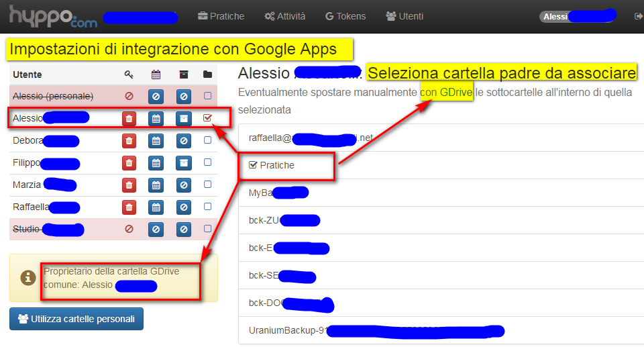Image resolution: width=644 pixels, height=347 pixels.
Task: Click calendar icon in Raffaella row
Action: [x=156, y=207]
